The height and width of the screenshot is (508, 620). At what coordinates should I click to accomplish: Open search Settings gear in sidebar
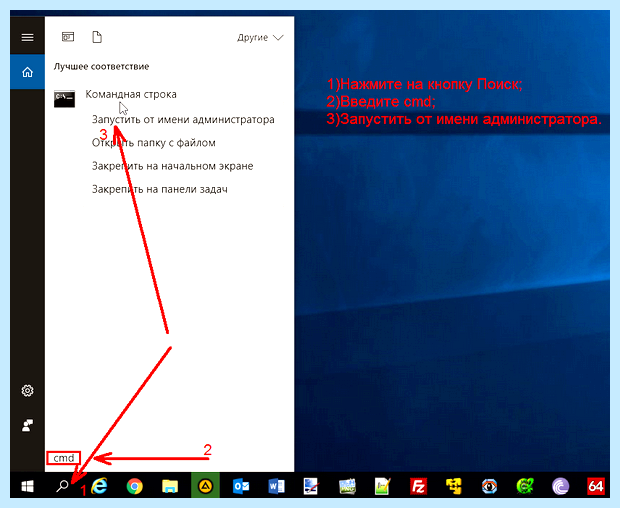(x=27, y=391)
